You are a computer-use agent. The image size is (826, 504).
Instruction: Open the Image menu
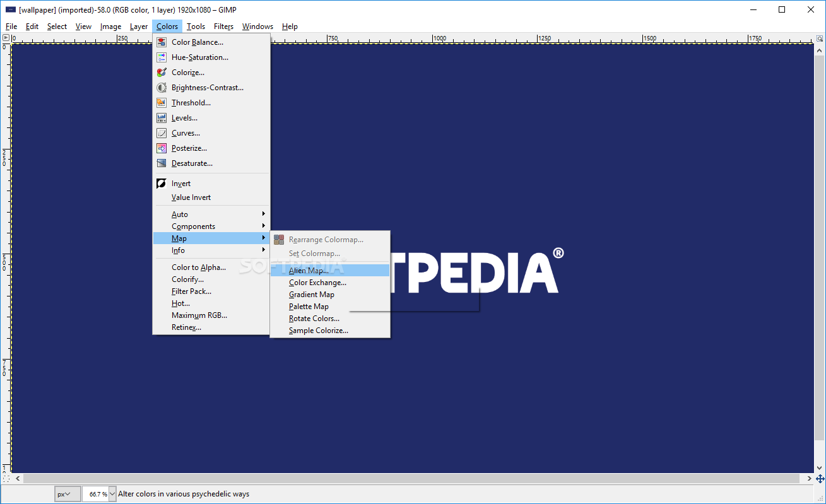tap(110, 26)
